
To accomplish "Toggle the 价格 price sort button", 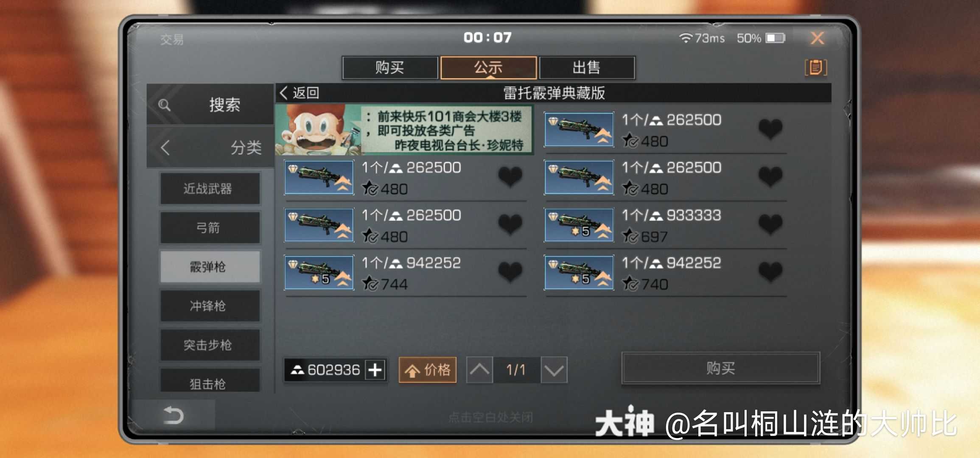I will pos(428,370).
